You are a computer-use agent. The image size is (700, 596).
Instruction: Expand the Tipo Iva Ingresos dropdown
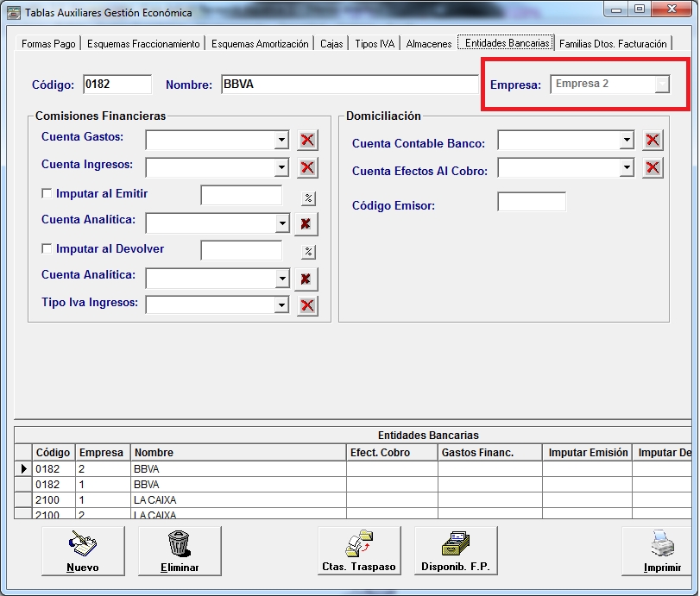[x=281, y=305]
